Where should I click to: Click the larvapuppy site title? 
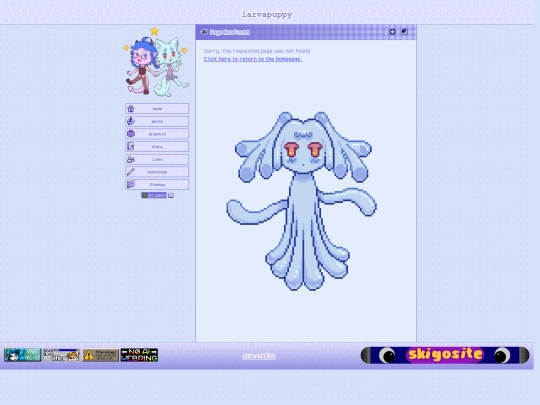pos(267,14)
